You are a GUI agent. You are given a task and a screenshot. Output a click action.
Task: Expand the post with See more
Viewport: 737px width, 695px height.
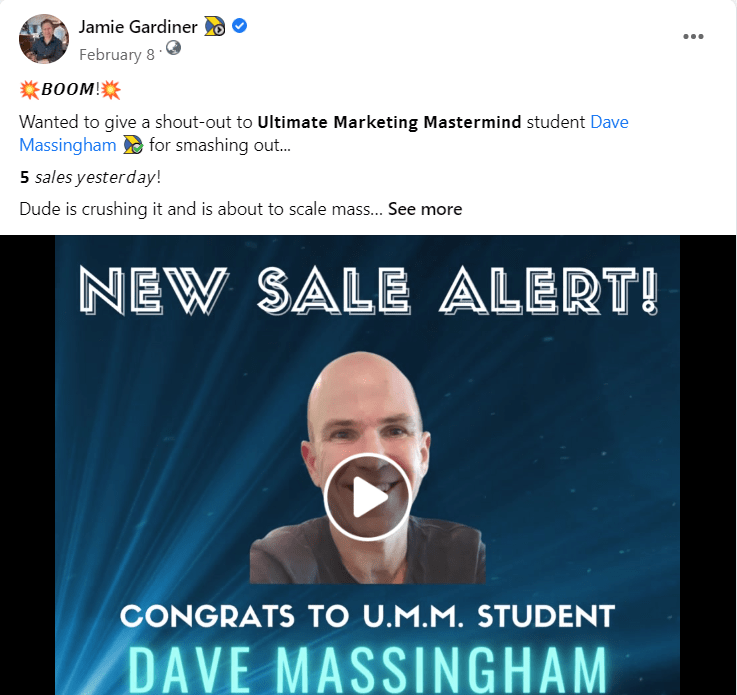[425, 209]
